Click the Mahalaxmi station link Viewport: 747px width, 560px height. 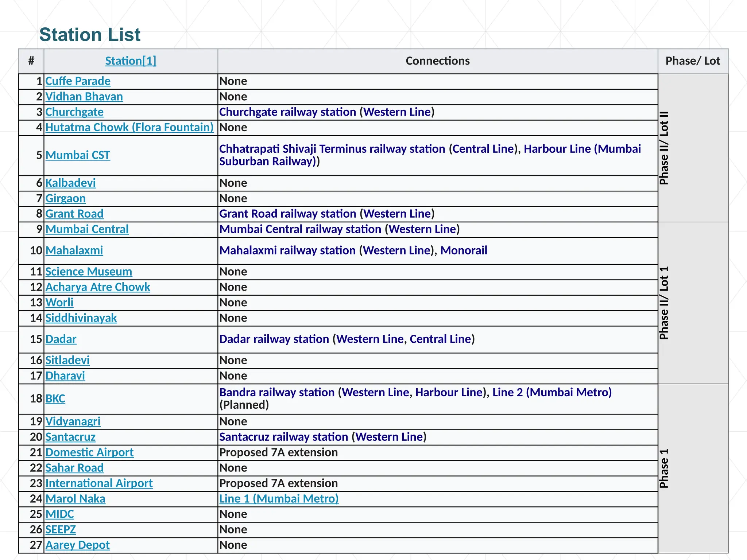[x=74, y=250]
